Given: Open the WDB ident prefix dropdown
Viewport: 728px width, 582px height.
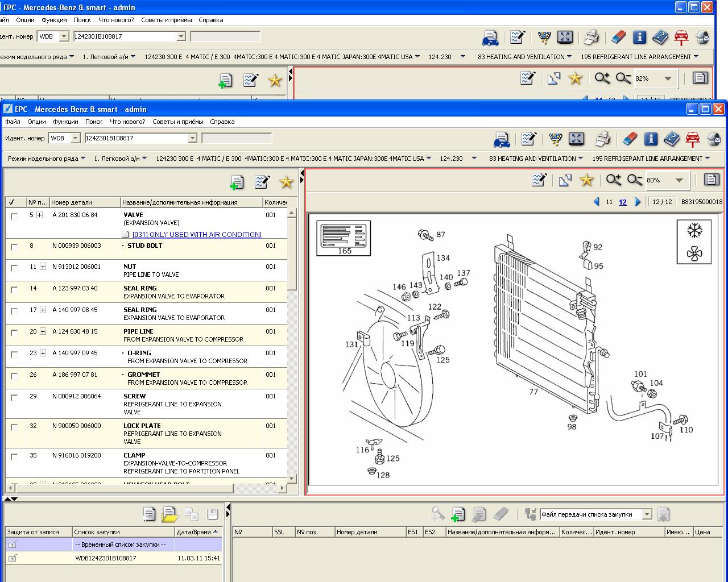Looking at the screenshot, I should [75, 138].
